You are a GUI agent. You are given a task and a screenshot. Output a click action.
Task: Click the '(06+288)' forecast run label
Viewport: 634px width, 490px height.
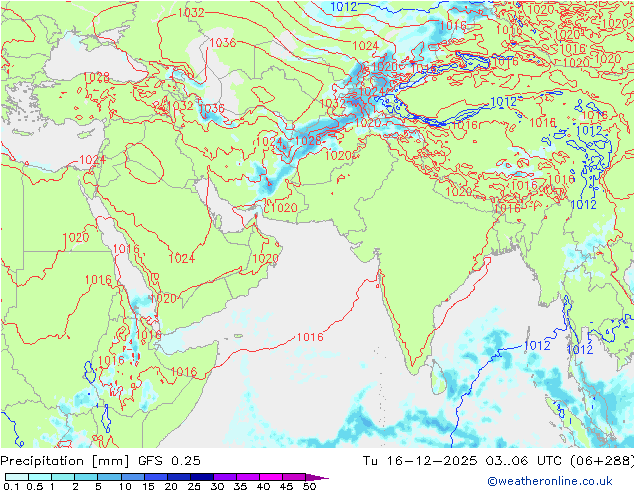(x=602, y=460)
